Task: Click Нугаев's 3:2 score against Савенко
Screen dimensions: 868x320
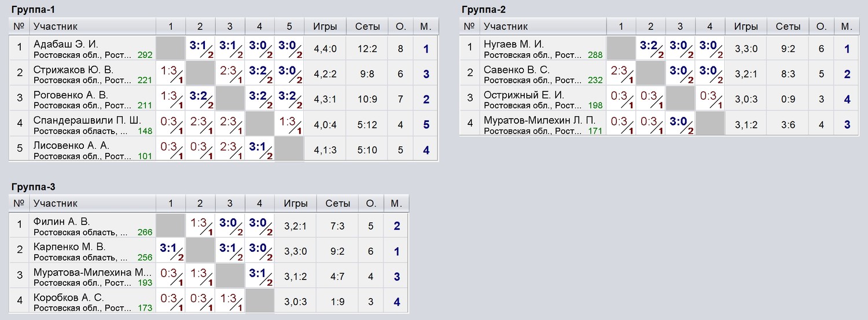Action: (651, 48)
